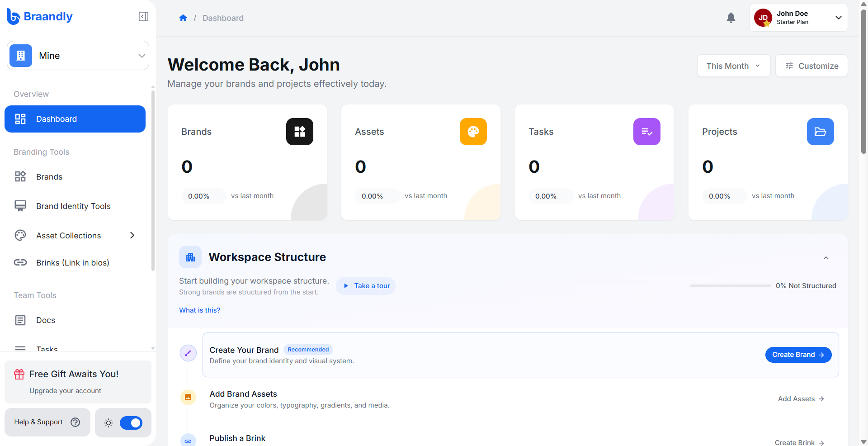Click the Customize button
868x446 pixels.
pyautogui.click(x=811, y=66)
